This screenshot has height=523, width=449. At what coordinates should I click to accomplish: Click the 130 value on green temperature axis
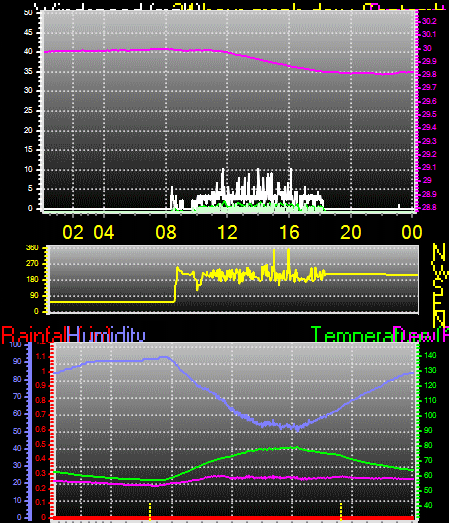(430, 371)
